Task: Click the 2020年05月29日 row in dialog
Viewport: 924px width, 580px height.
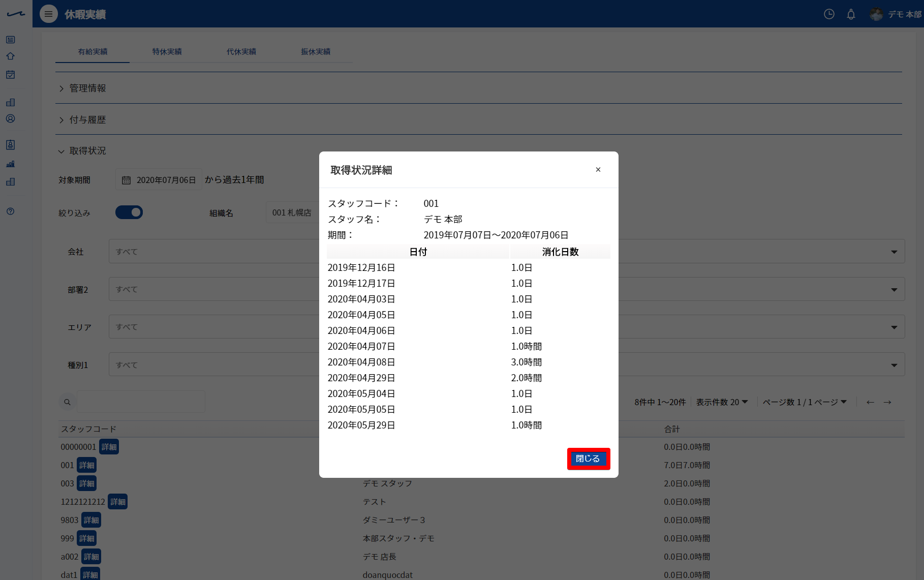Action: click(x=468, y=425)
